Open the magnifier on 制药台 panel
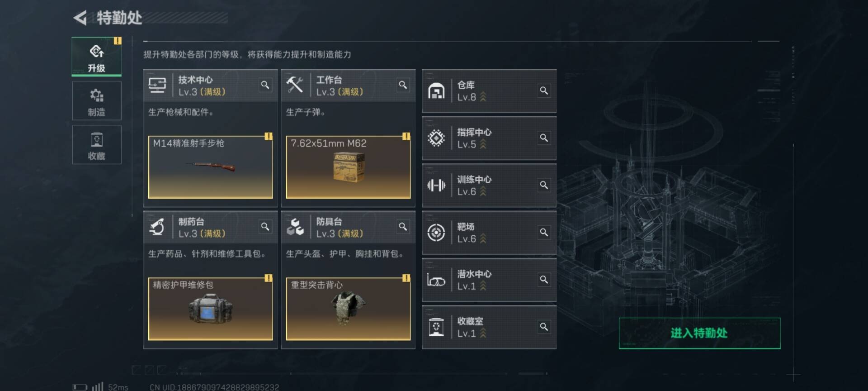Viewport: 868px width, 391px height. click(265, 227)
